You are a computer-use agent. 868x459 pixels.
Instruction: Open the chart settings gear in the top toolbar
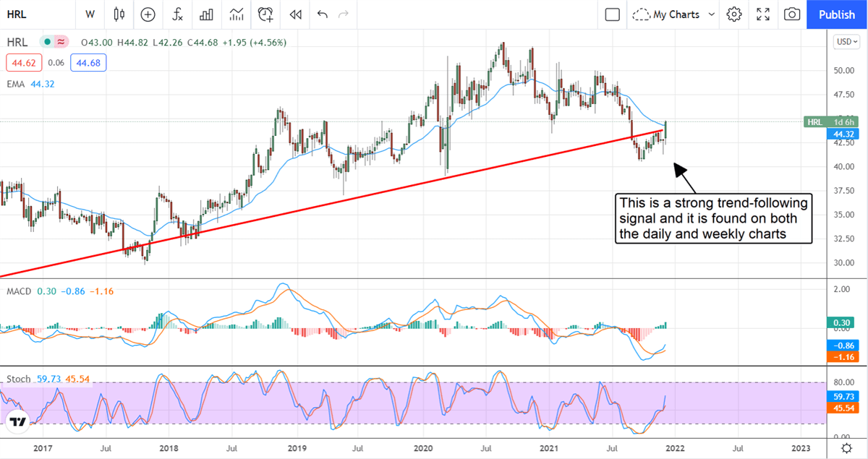click(734, 14)
